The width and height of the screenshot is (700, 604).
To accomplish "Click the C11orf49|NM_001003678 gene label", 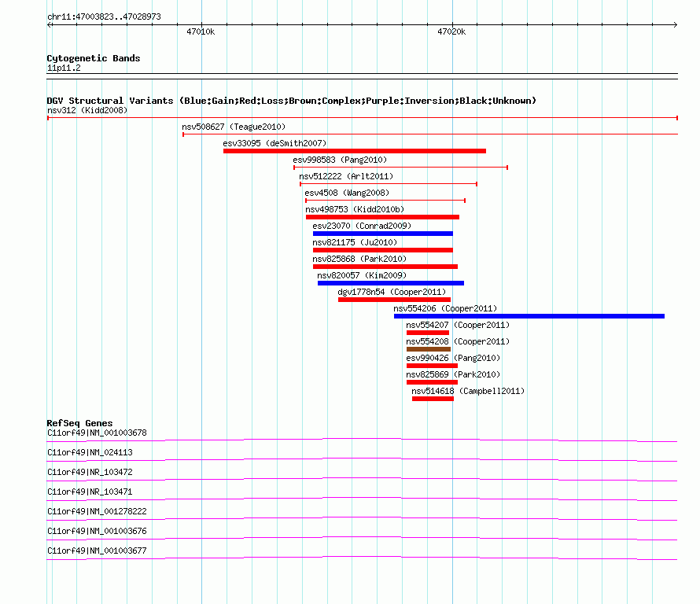I will pos(97,433).
